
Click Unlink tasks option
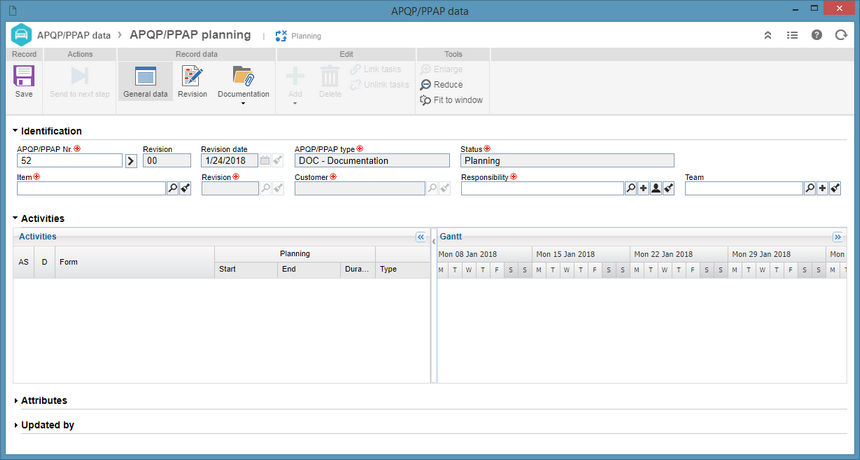[x=380, y=84]
